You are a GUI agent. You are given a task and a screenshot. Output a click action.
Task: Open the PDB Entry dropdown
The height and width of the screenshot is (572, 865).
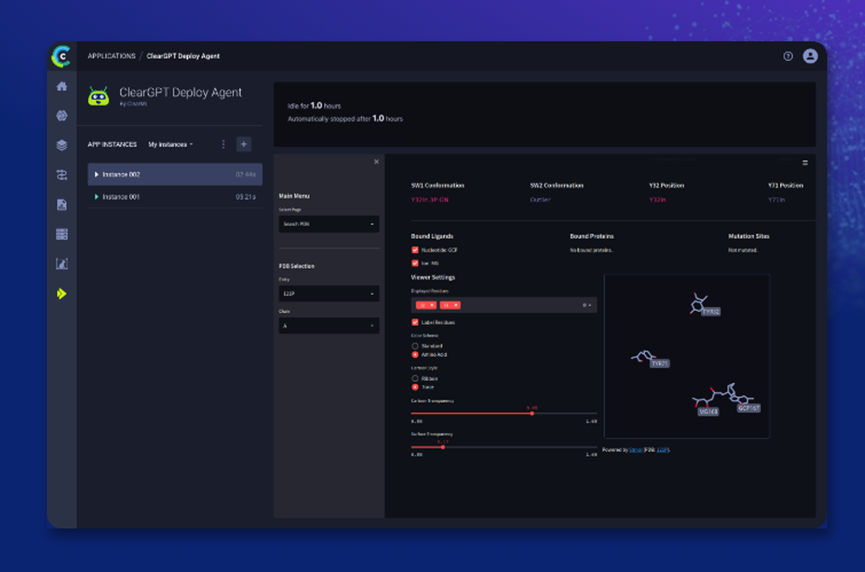(x=329, y=293)
